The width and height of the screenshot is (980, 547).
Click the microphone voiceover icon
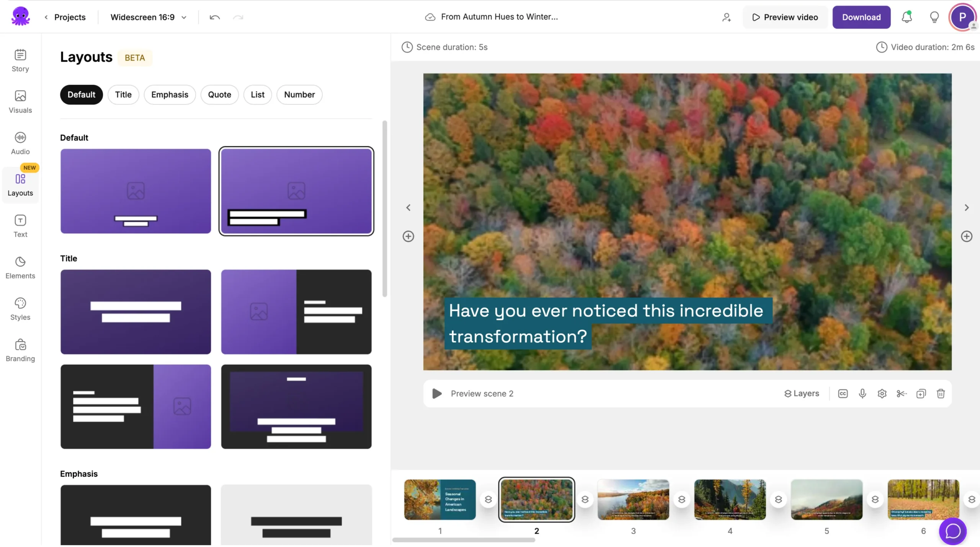click(862, 394)
